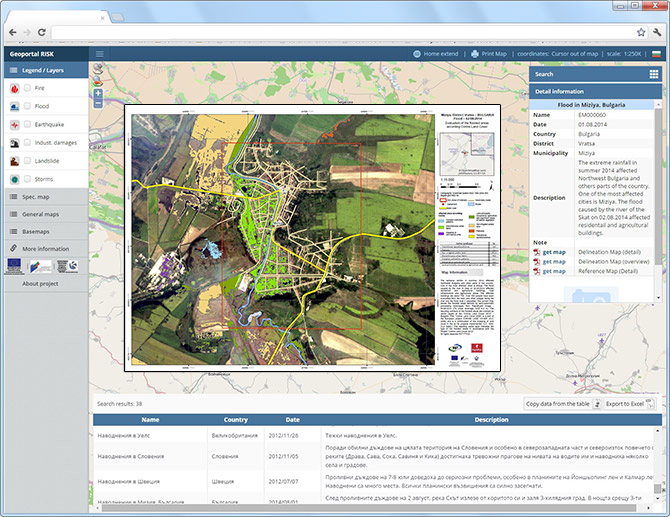This screenshot has height=517, width=670.
Task: Open the Search panel grid icon
Action: pyautogui.click(x=654, y=74)
